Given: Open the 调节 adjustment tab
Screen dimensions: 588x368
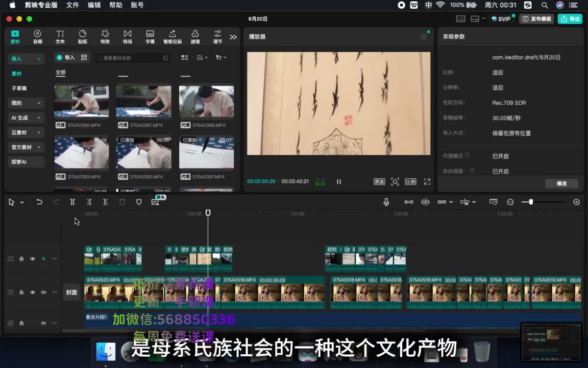Looking at the screenshot, I should pyautogui.click(x=217, y=37).
